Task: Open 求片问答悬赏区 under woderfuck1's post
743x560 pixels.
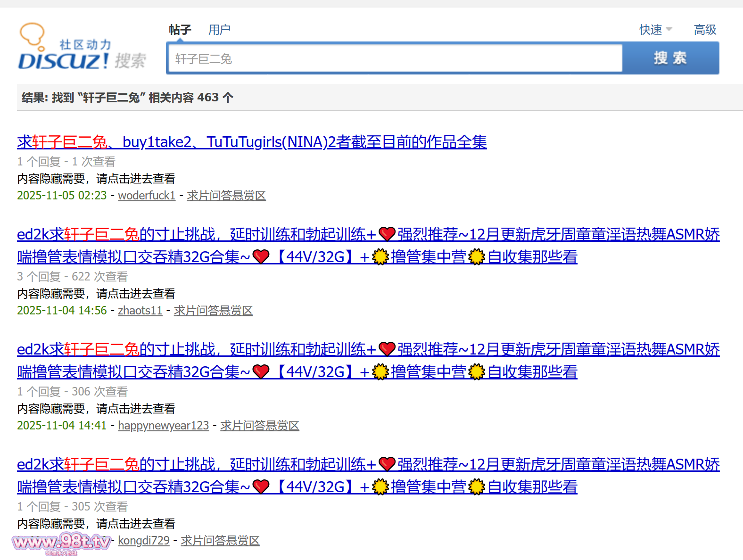Action: tap(226, 196)
